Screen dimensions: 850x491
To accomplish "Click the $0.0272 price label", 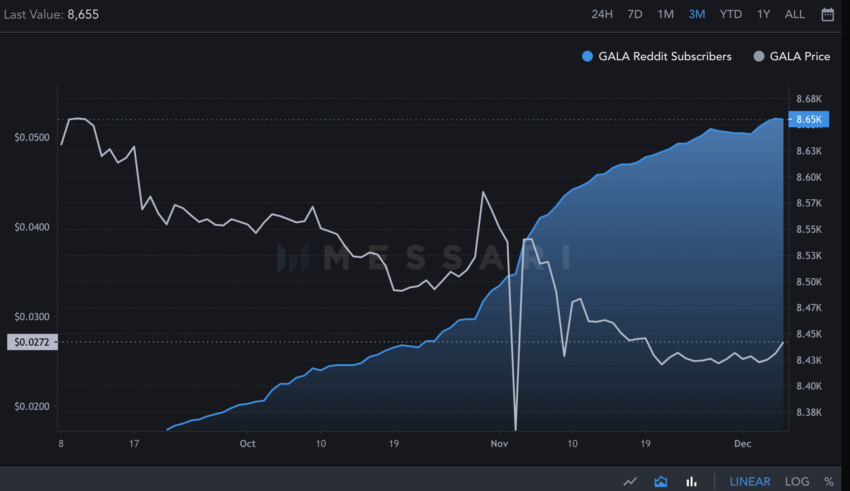I will [x=32, y=342].
